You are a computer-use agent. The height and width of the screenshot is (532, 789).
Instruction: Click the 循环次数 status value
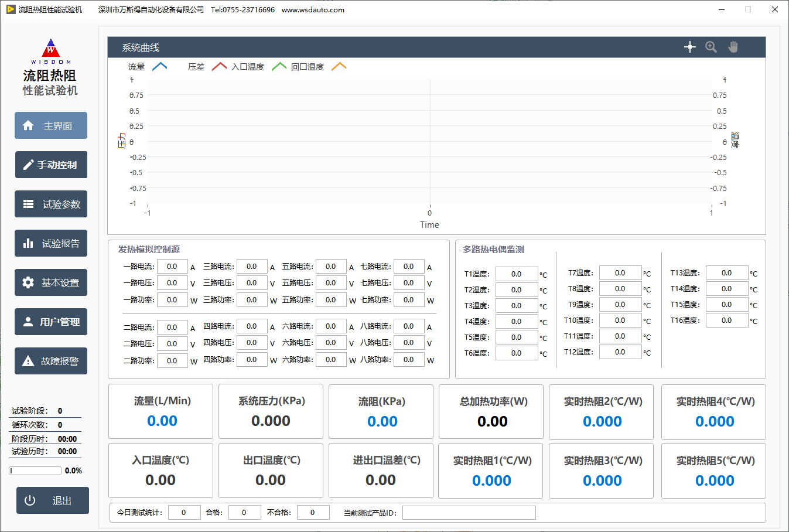(x=60, y=425)
